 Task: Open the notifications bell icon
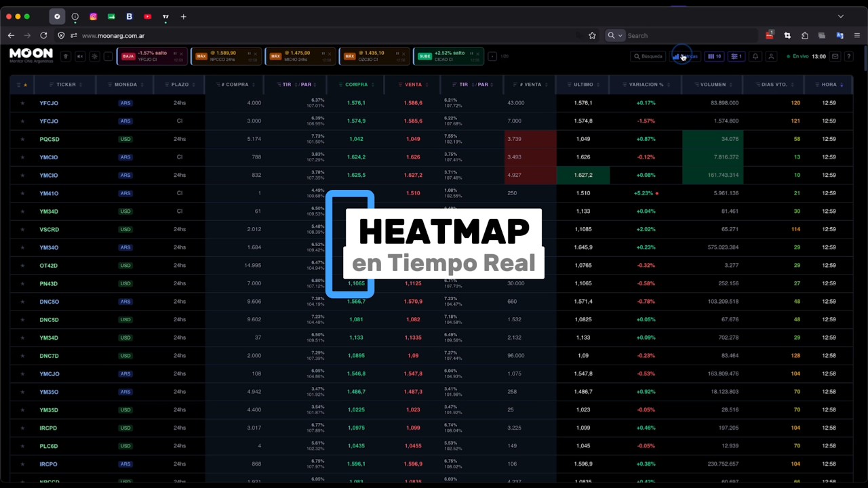[x=755, y=56]
